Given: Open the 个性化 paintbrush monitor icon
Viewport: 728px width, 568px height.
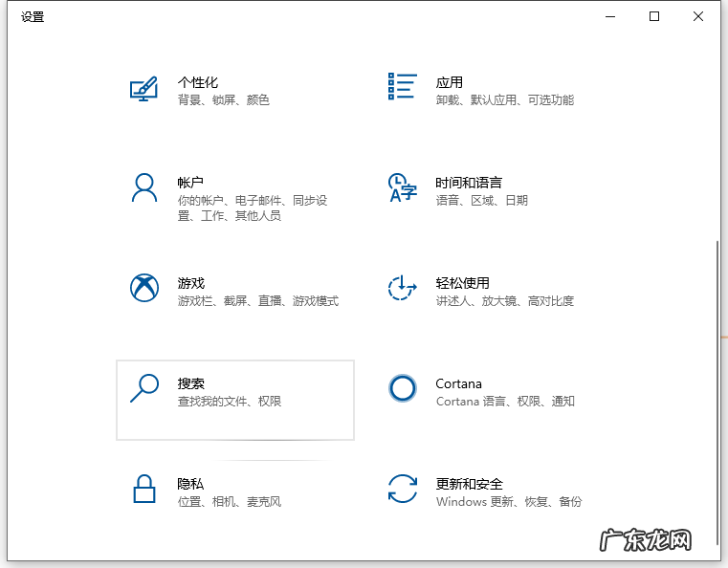Looking at the screenshot, I should coord(143,89).
